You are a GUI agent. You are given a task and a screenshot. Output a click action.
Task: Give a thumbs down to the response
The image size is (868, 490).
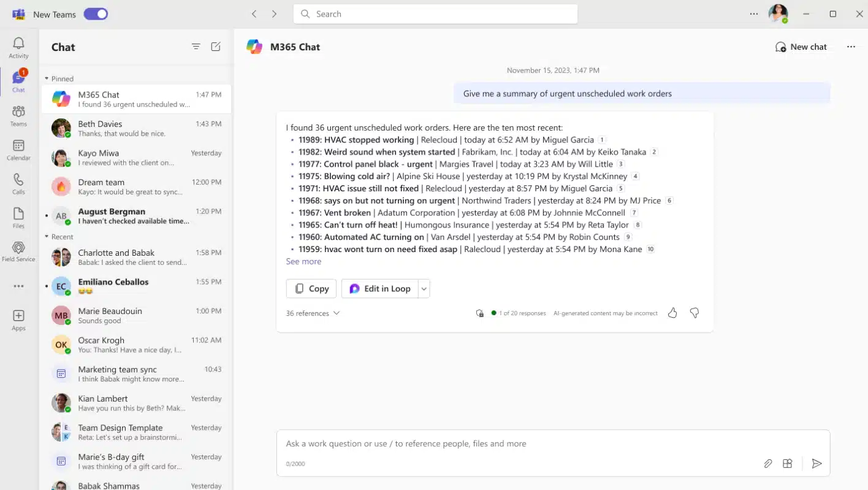(695, 313)
